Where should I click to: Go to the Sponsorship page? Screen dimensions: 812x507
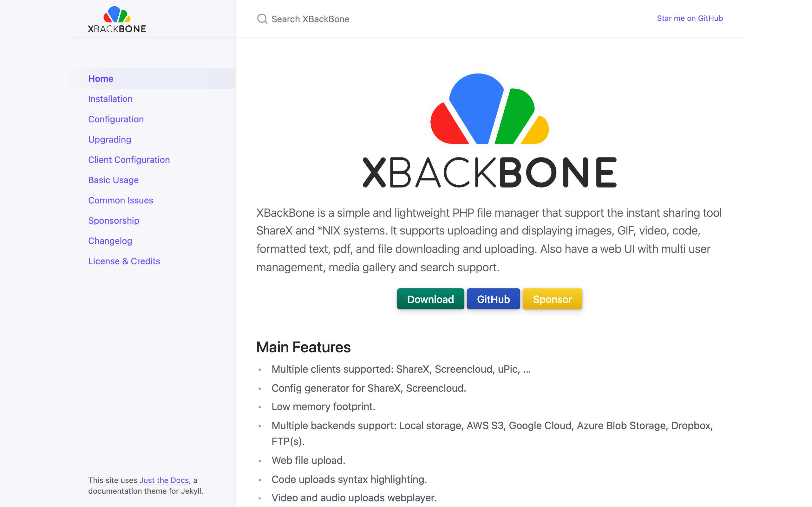pyautogui.click(x=114, y=221)
